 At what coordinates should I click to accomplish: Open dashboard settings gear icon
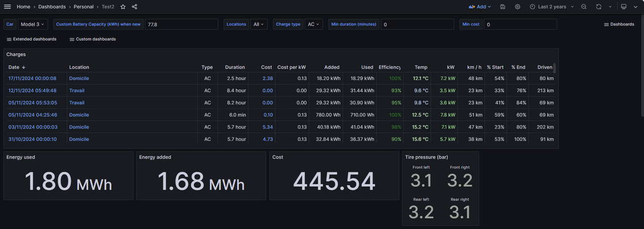(x=518, y=7)
